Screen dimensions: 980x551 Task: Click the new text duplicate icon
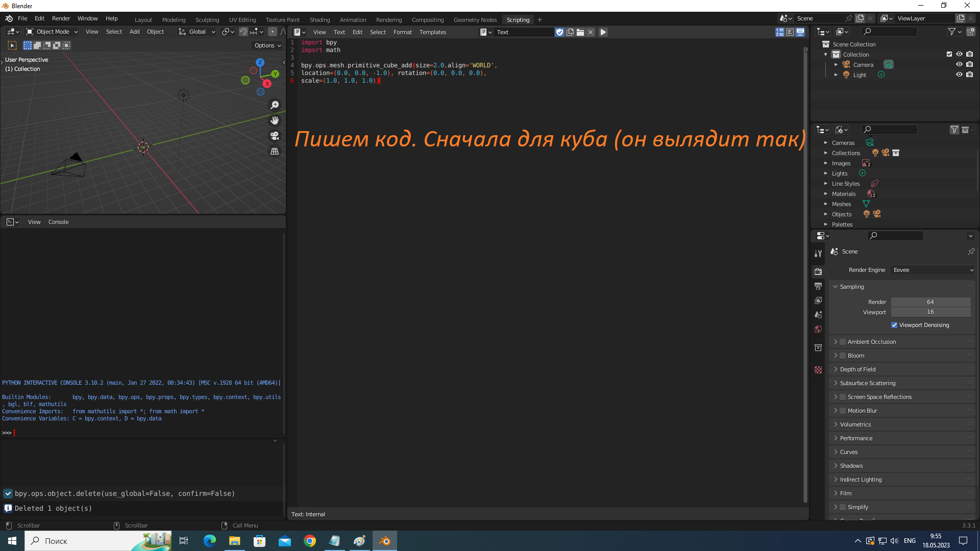point(570,32)
